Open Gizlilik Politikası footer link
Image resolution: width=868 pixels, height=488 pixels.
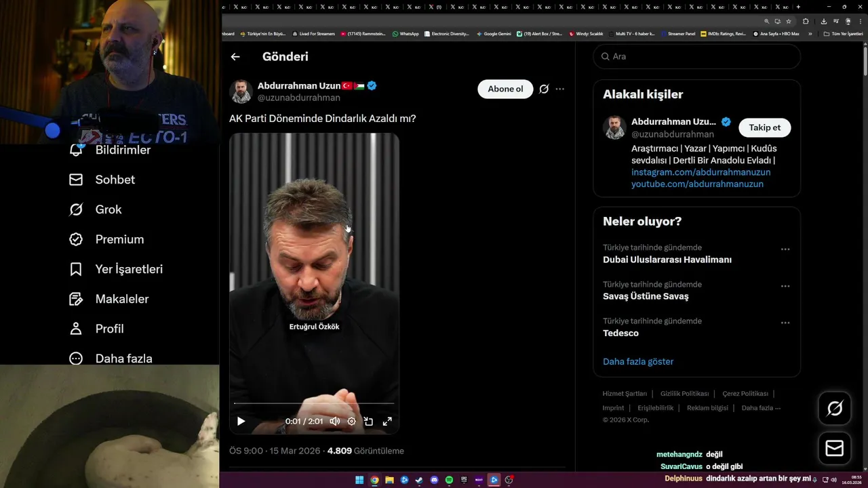click(x=684, y=394)
